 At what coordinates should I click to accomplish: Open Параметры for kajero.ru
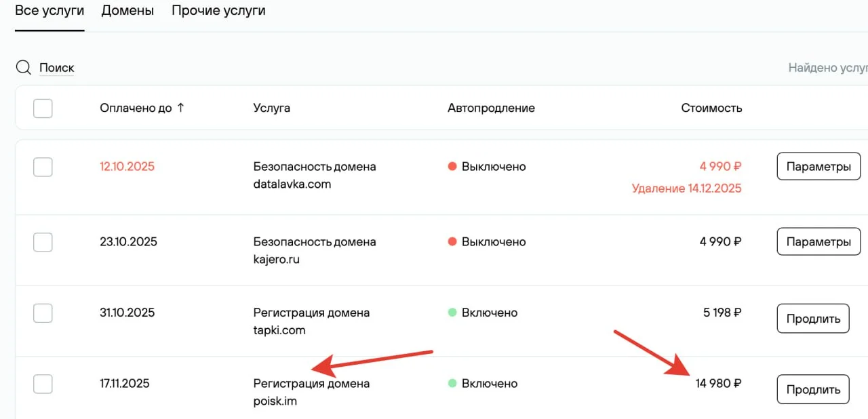pyautogui.click(x=818, y=242)
